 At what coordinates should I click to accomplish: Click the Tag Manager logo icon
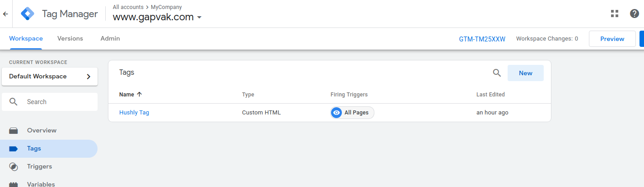tap(28, 14)
